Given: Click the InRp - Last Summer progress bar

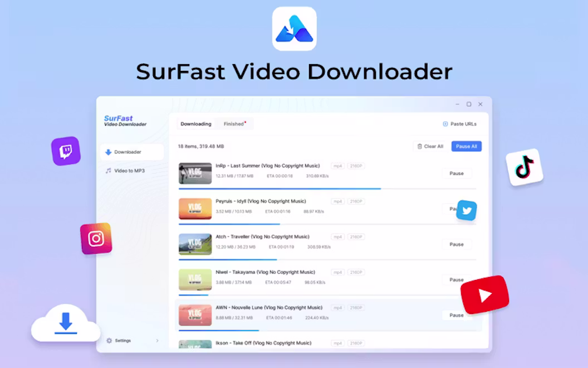Looking at the screenshot, I should click(327, 188).
